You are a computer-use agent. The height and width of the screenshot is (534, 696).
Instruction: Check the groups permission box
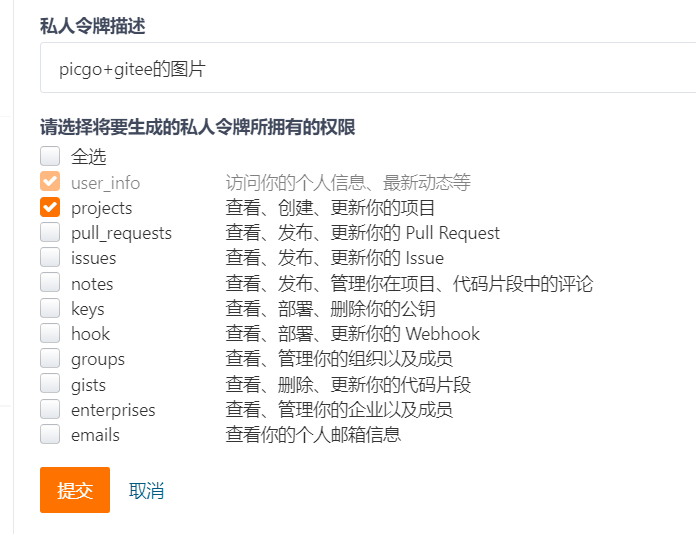pyautogui.click(x=50, y=359)
